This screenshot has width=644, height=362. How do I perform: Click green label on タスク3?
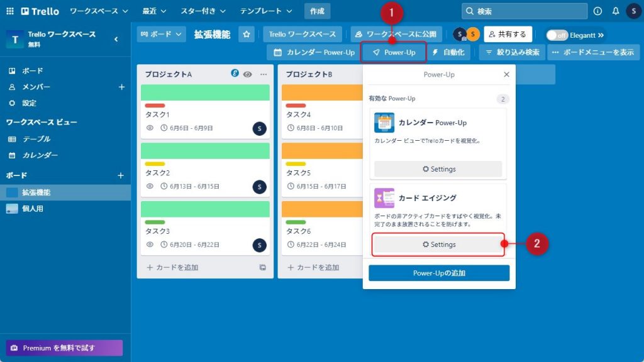pyautogui.click(x=155, y=222)
